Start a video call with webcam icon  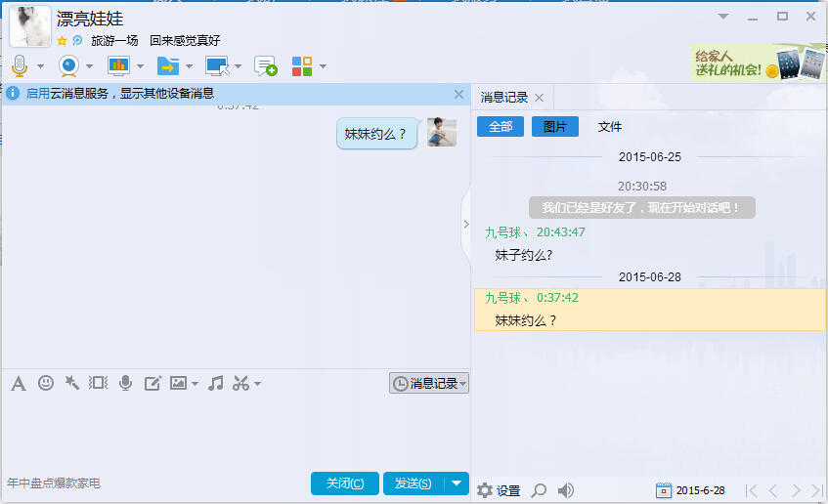(68, 66)
